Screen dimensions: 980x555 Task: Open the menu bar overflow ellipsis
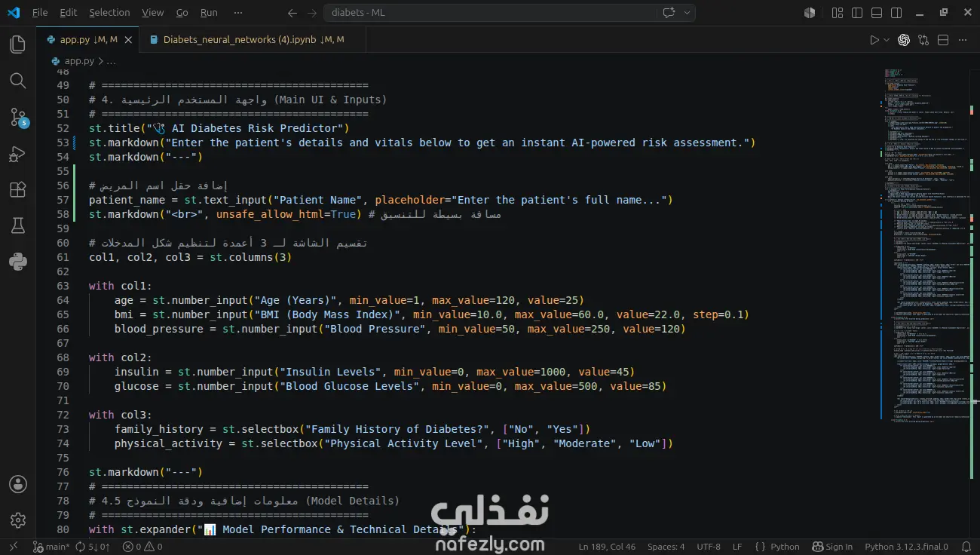point(238,13)
